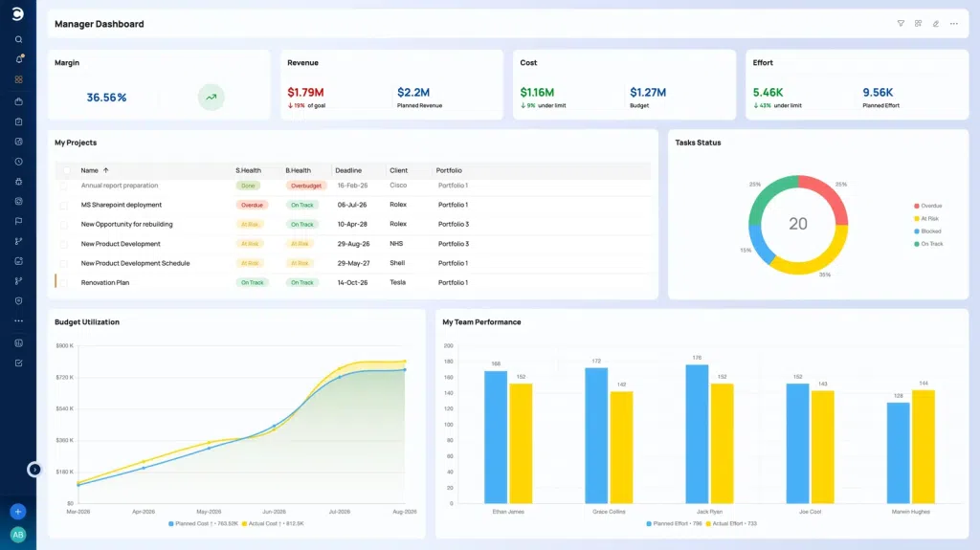
Task: Click the 9.56K Planned Effort value
Action: pos(878,93)
